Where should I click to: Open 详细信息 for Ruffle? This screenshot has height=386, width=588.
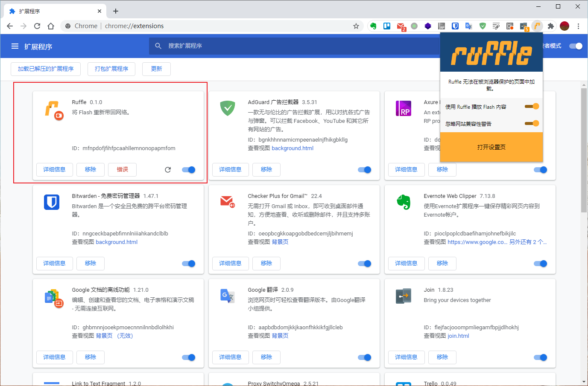[x=54, y=169]
